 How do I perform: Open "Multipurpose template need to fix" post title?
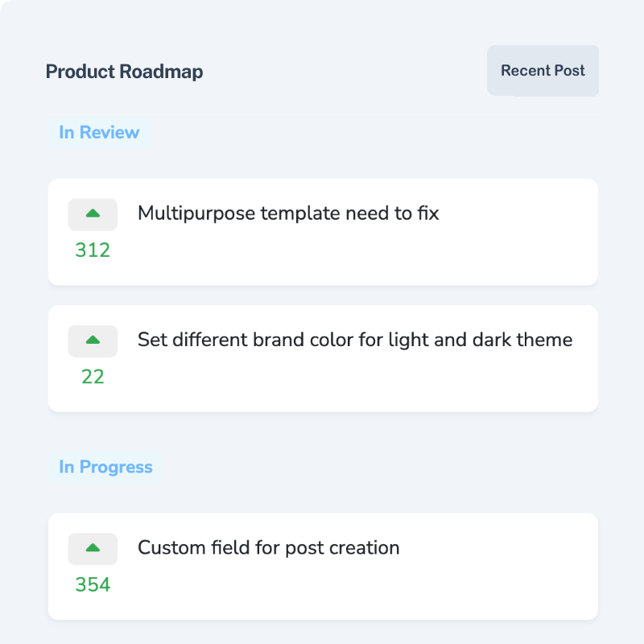click(288, 213)
